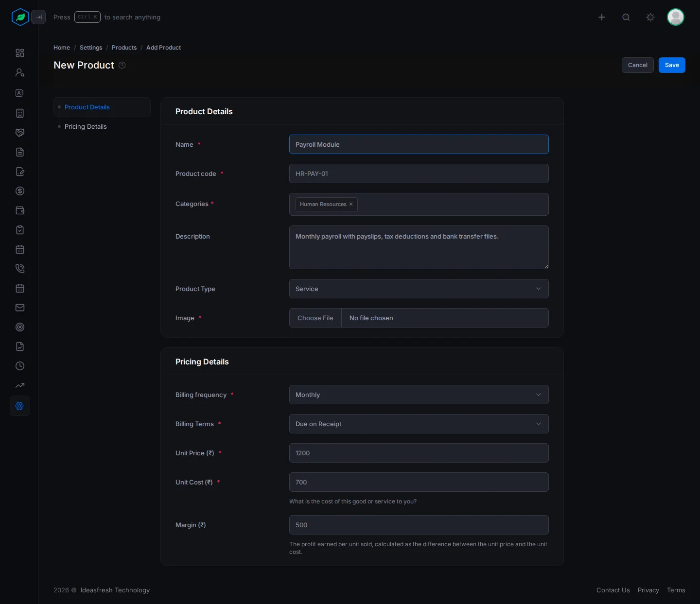Viewport: 700px width, 604px height.
Task: Click the green leaf app logo
Action: click(x=20, y=17)
